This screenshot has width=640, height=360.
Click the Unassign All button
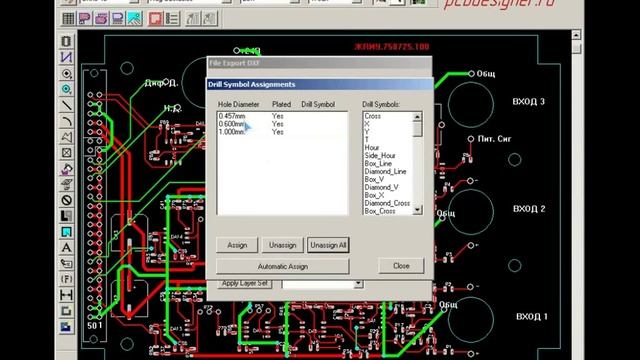pos(328,245)
